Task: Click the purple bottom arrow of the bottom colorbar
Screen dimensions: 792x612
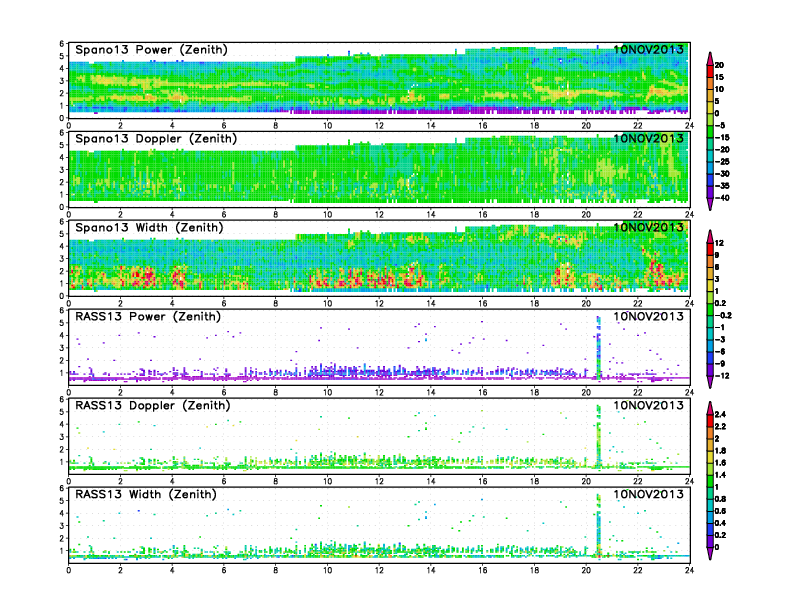Action: coord(710,553)
